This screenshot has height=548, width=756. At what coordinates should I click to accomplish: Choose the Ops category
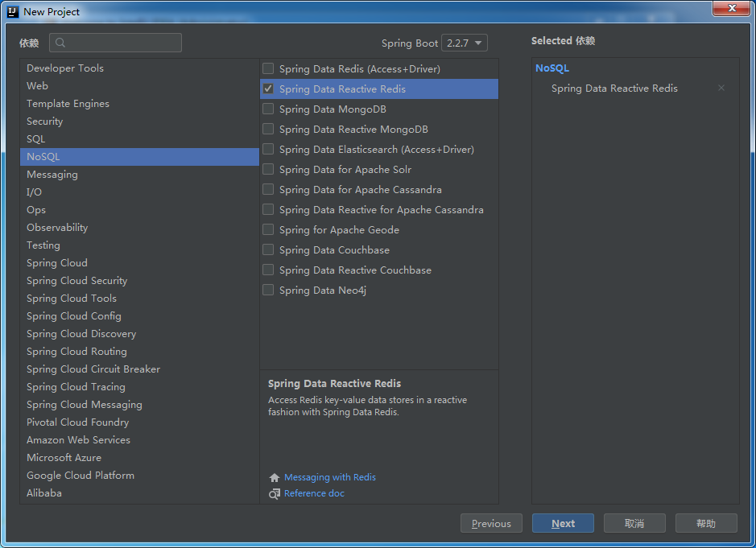(139, 210)
